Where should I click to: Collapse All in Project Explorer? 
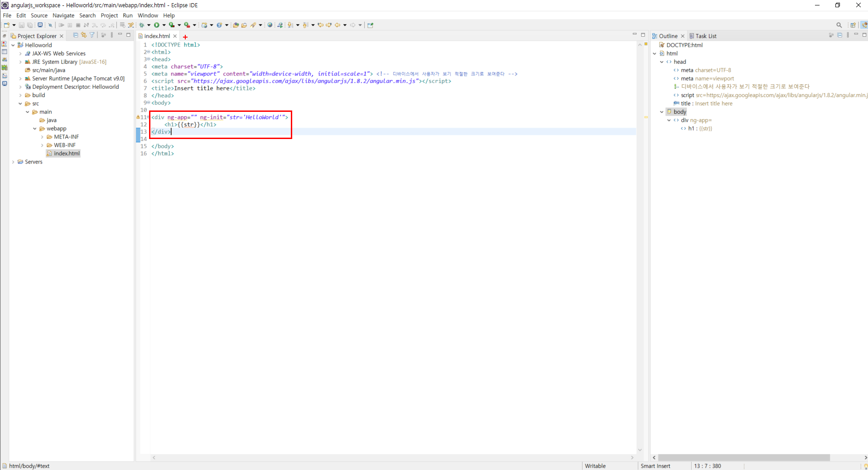[x=76, y=35]
